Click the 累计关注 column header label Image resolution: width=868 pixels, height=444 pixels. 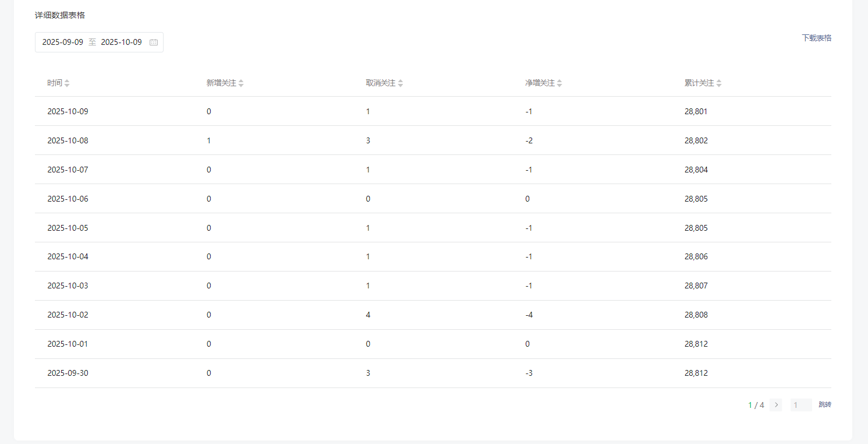pos(699,83)
